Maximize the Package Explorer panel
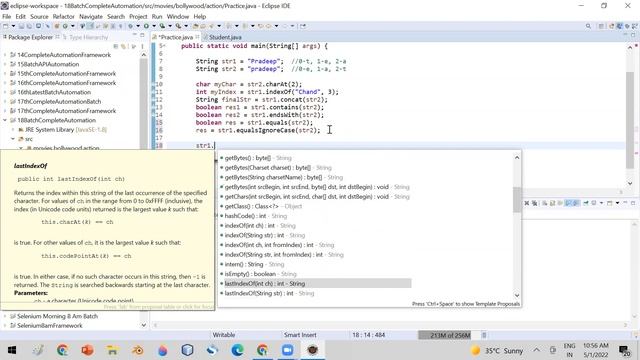 tap(142, 36)
